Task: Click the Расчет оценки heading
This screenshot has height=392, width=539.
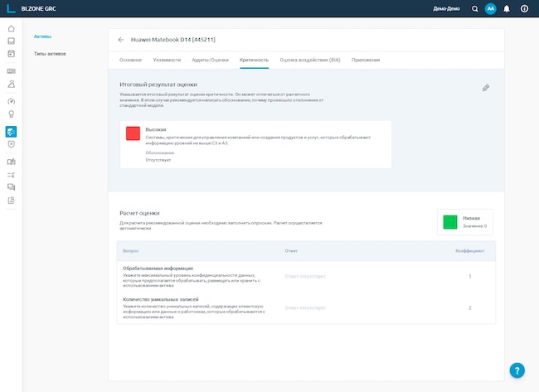Action: [x=139, y=213]
